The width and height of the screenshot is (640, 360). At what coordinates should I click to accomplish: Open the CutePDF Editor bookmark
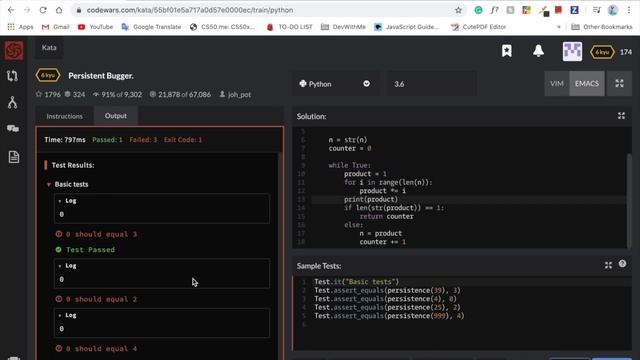(478, 27)
